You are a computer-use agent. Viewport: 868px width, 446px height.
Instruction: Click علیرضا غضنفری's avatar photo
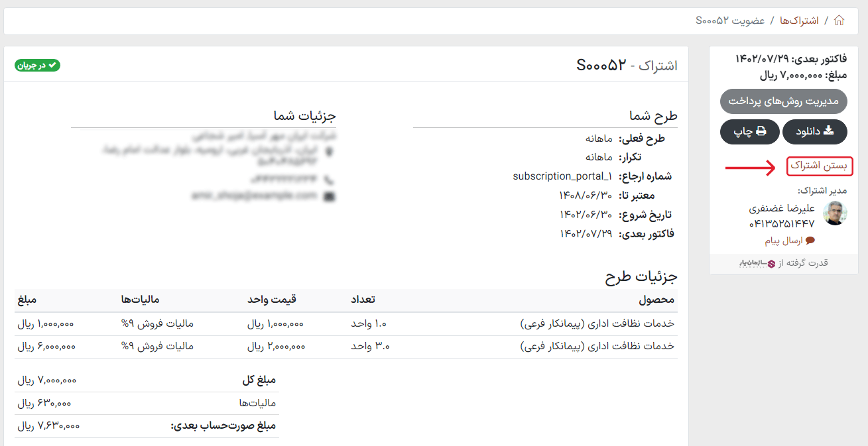tap(836, 213)
